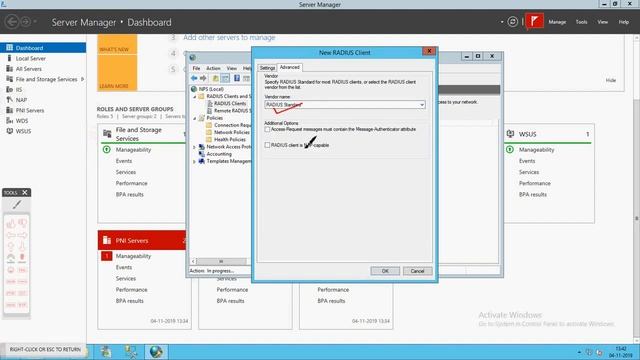The height and width of the screenshot is (360, 640).
Task: Click NPS console toolbar Forward arrow
Action: 203,78
